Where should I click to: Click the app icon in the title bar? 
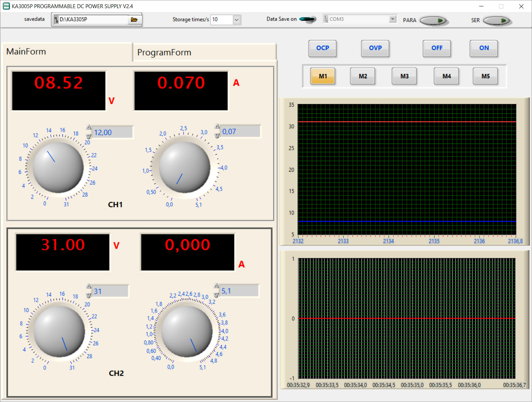point(6,6)
